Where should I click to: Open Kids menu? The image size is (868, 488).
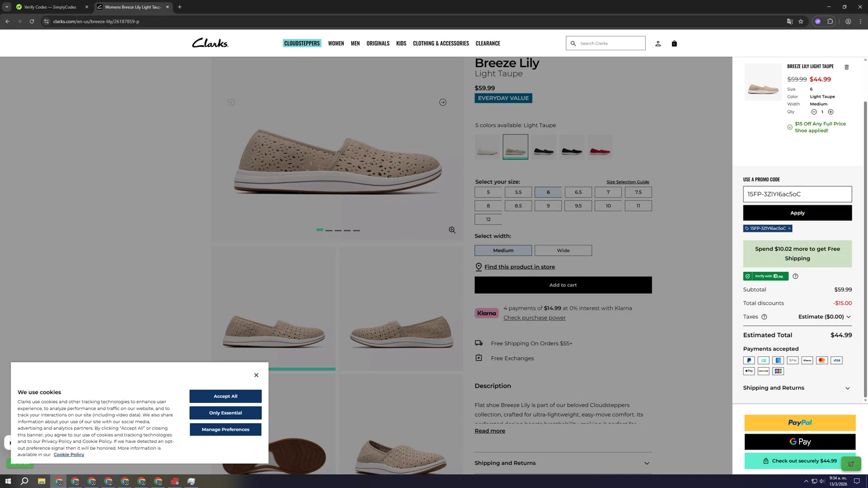pyautogui.click(x=401, y=43)
